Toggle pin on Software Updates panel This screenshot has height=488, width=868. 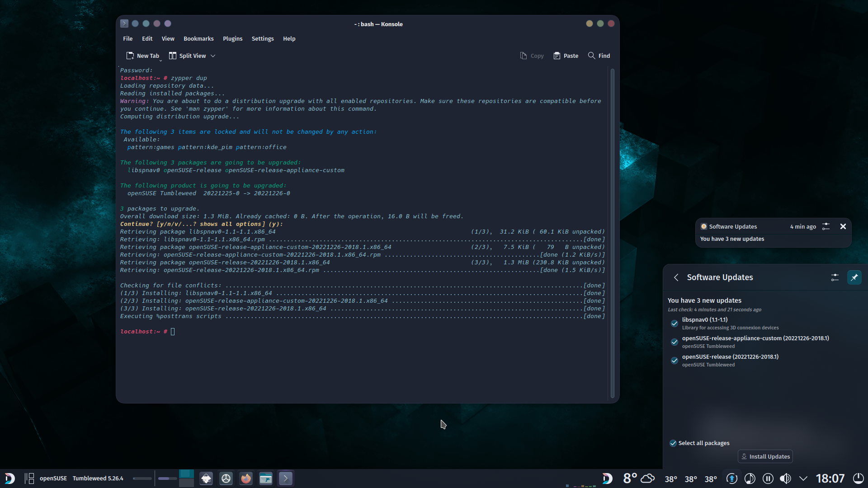coord(854,277)
